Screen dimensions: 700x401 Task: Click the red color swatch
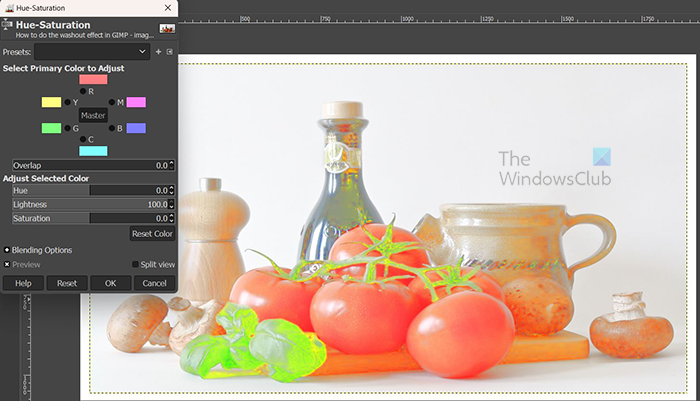pos(93,79)
